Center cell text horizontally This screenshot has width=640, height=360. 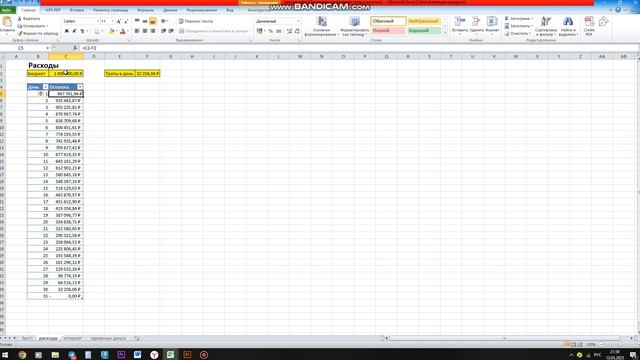pos(145,31)
